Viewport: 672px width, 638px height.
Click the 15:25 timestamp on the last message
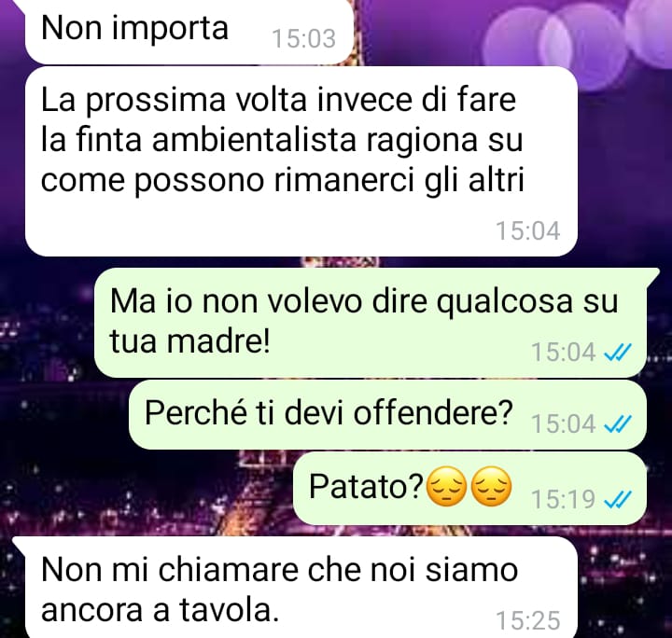coord(528,620)
